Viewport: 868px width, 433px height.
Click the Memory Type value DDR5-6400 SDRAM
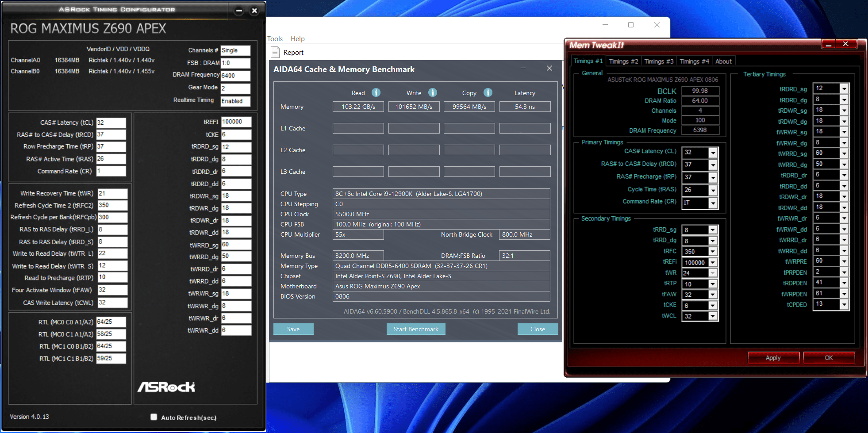pos(441,266)
